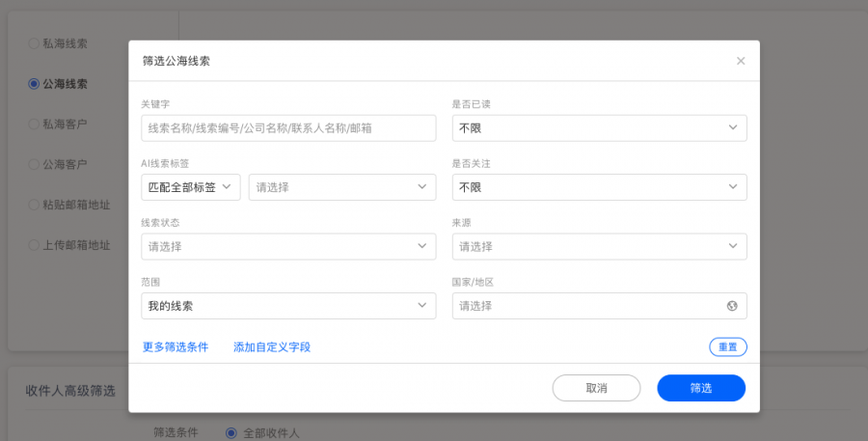
Task: Click the 取消 button
Action: (596, 388)
